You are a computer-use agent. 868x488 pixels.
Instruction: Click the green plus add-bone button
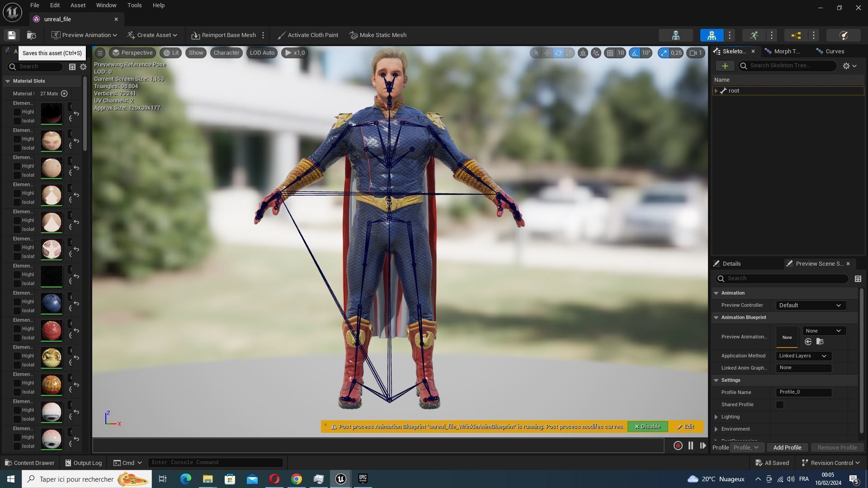(x=725, y=66)
